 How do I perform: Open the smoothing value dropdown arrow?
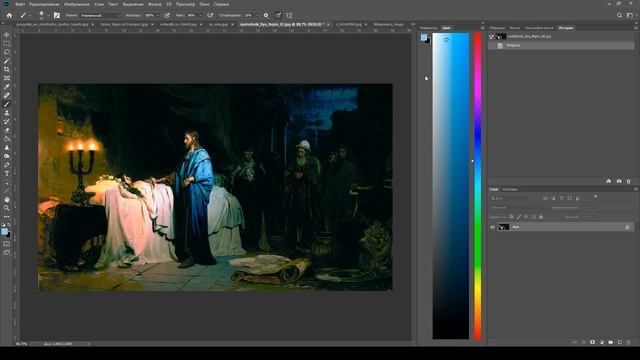[x=256, y=16]
